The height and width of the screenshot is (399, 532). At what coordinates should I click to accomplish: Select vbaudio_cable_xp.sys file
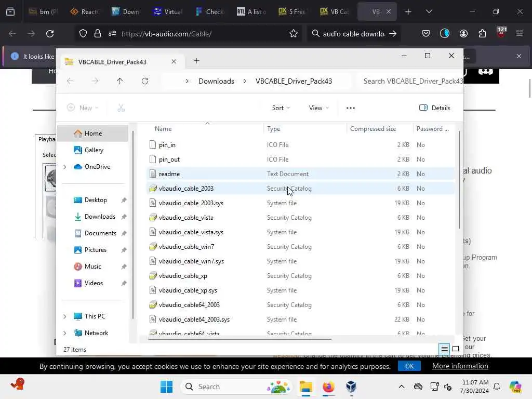point(301,290)
